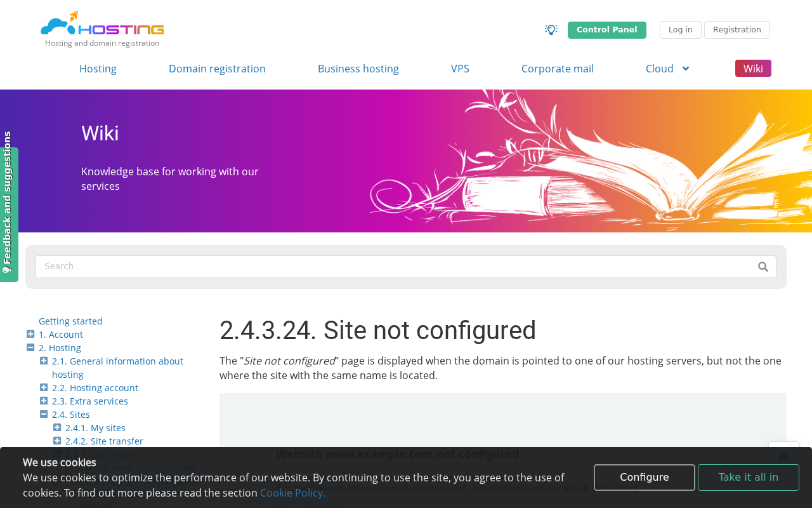Collapse the 2. Hosting tree node
812x508 pixels.
click(30, 347)
